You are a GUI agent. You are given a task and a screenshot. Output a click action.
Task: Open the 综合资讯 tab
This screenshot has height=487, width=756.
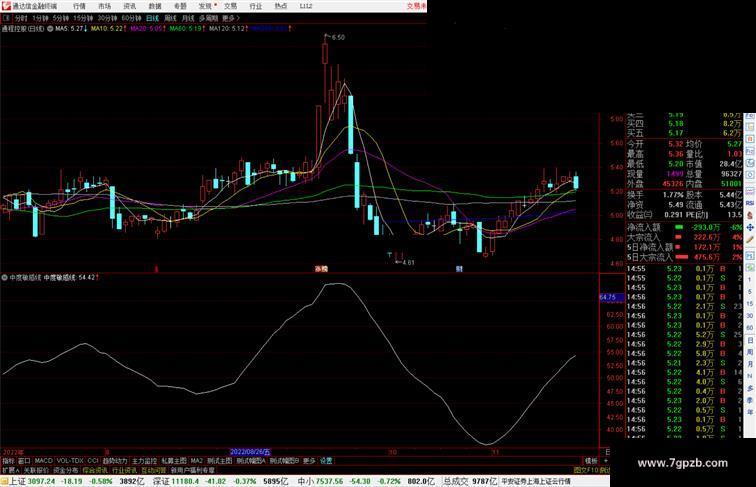click(x=95, y=470)
